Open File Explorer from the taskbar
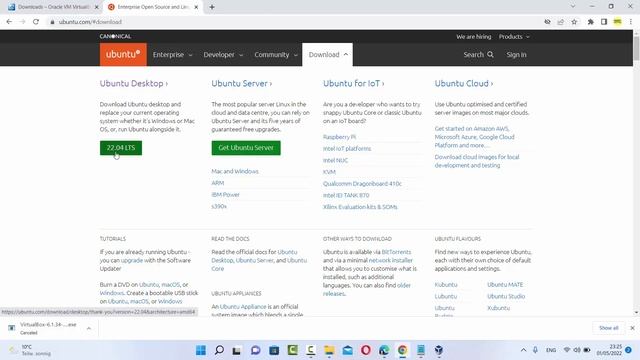 click(329, 350)
